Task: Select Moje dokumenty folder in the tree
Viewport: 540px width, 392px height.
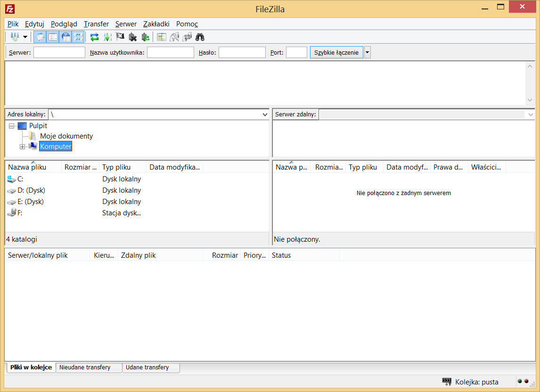Action: tap(66, 136)
